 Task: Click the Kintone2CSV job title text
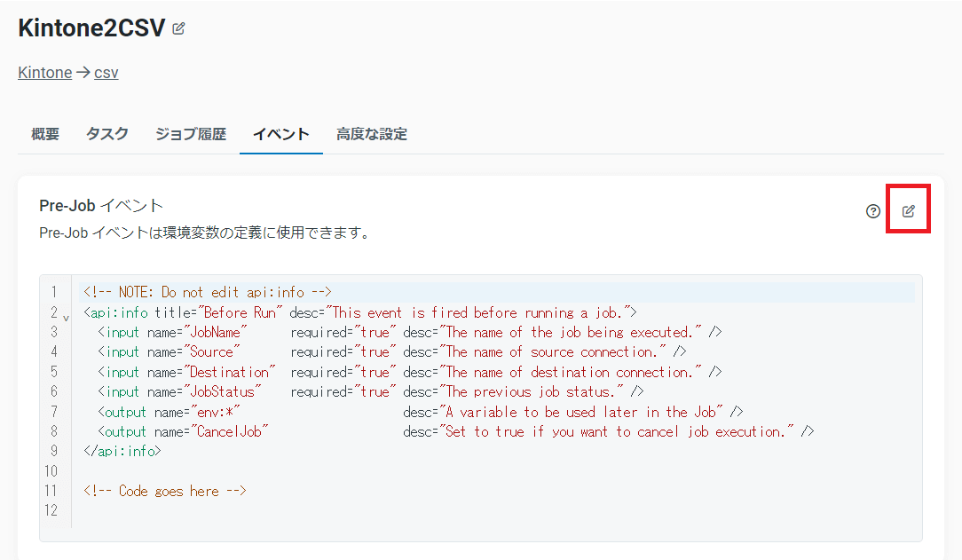pos(91,28)
